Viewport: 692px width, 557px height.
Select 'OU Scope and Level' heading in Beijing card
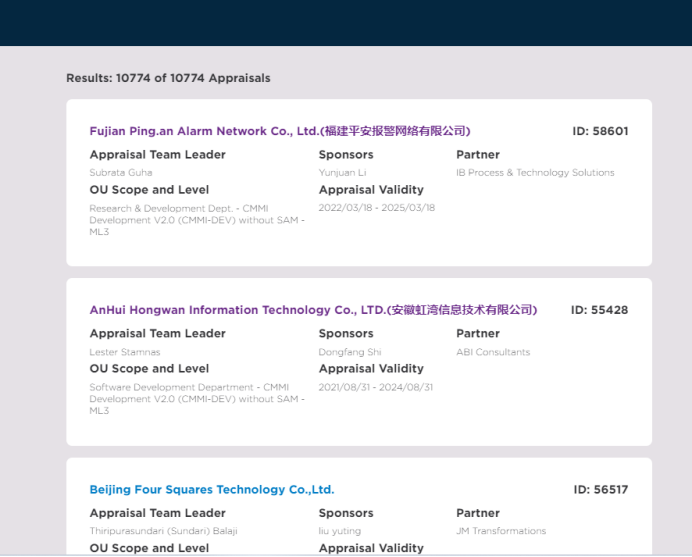point(149,548)
